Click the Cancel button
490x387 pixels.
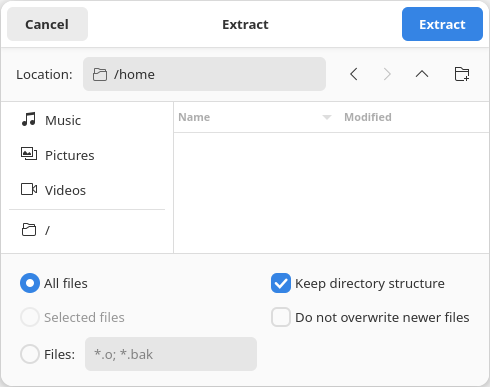click(47, 24)
